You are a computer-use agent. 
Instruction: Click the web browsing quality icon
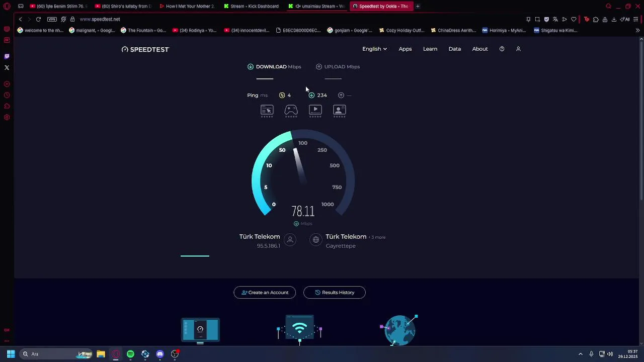tap(267, 110)
